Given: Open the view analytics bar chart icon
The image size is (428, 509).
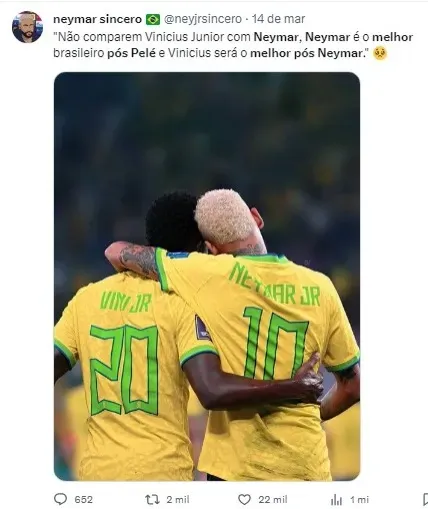Looking at the screenshot, I should [x=336, y=500].
